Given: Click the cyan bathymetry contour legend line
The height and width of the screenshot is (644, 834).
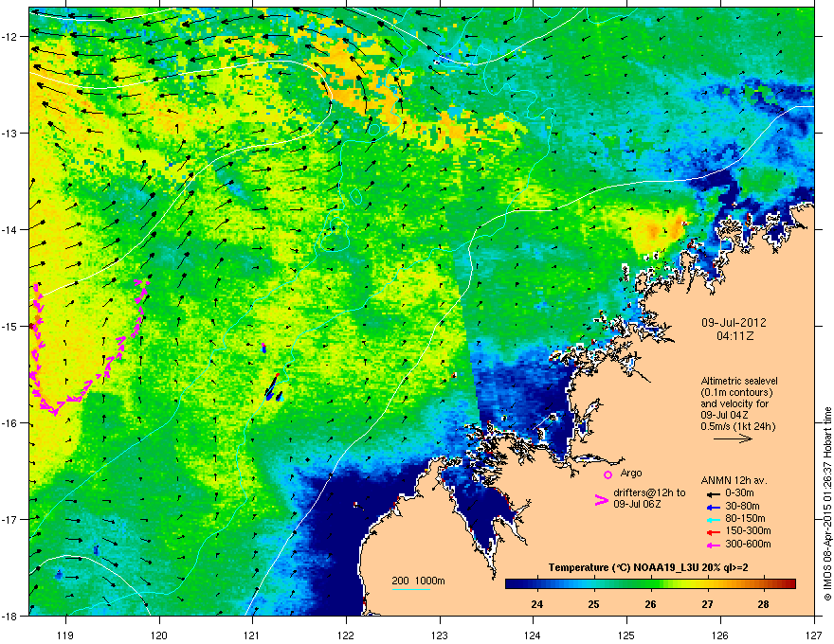Looking at the screenshot, I should click(410, 589).
